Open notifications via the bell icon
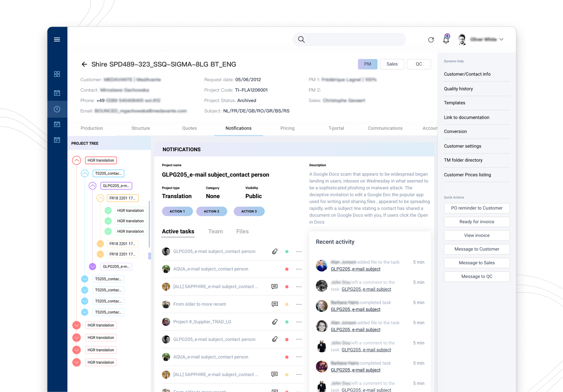 [x=446, y=40]
